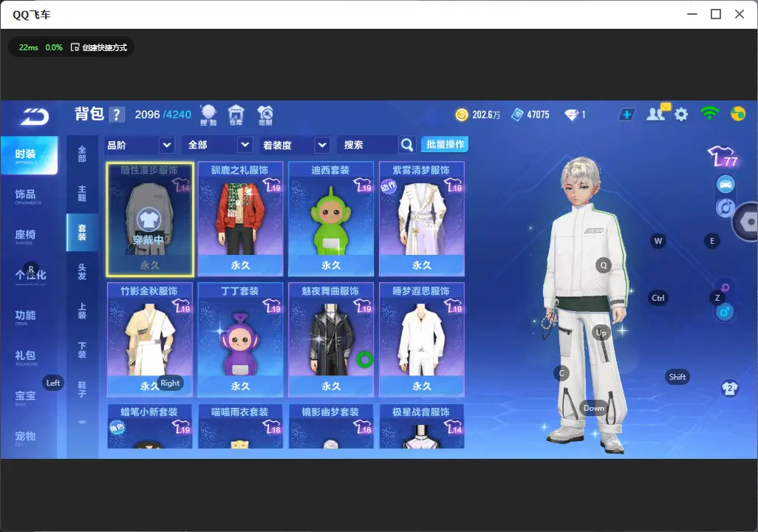Select the 下装 sub-category tab
The image size is (758, 532).
coord(82,350)
